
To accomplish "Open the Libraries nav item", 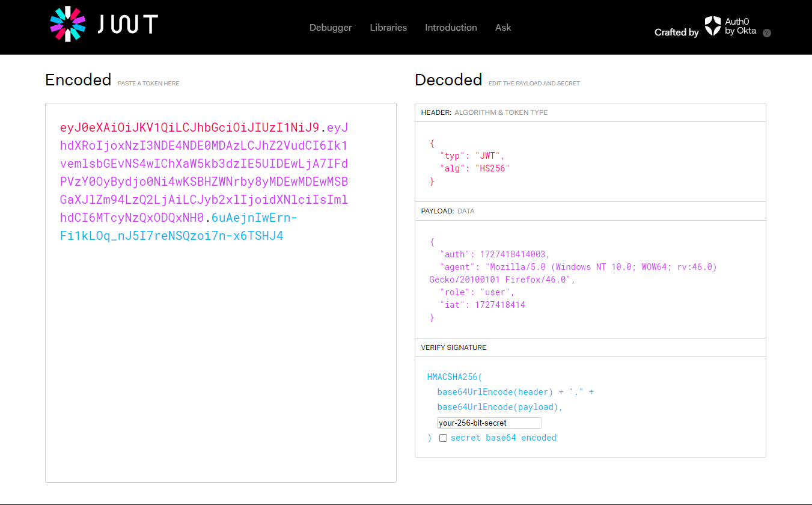I will [388, 28].
